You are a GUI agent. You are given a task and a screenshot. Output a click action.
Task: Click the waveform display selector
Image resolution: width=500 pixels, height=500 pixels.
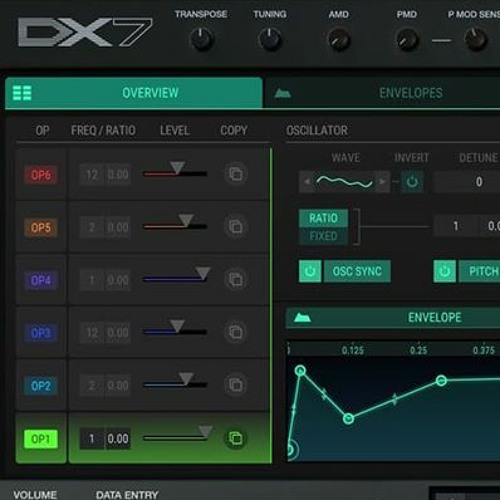[344, 182]
